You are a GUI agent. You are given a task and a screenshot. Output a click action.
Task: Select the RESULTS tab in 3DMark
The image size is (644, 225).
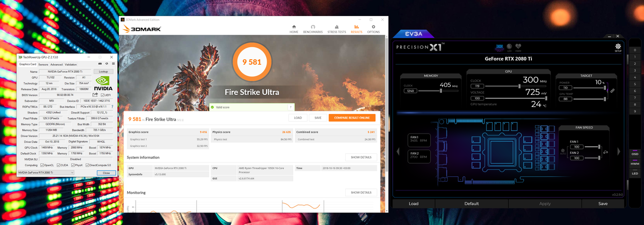357,29
